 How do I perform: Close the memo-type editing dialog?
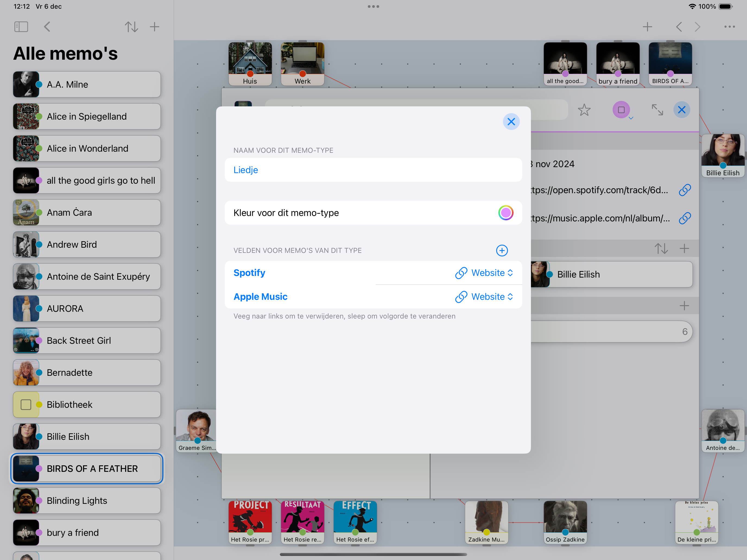(511, 122)
